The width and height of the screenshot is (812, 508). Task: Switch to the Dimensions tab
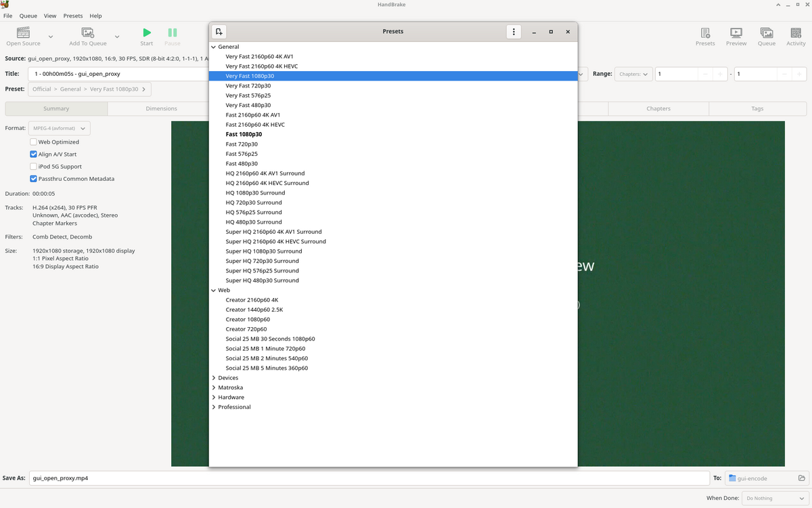click(161, 108)
